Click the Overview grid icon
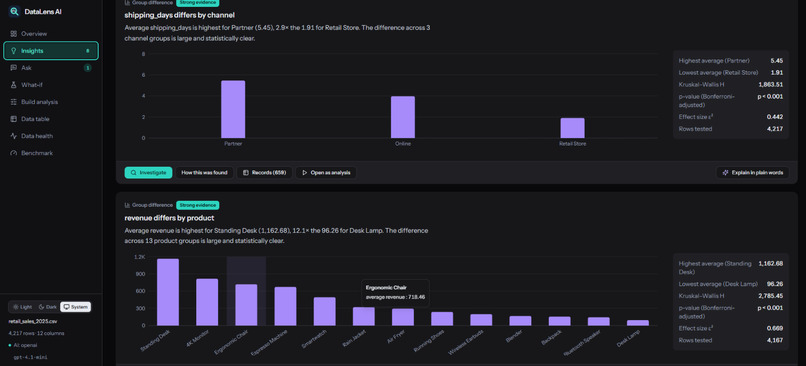This screenshot has height=366, width=806. pos(14,34)
